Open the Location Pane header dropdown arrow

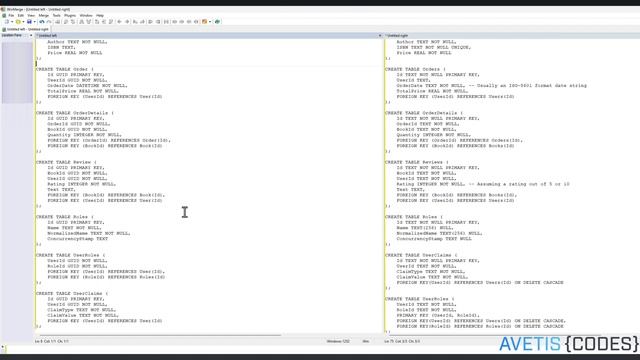[x=31, y=36]
